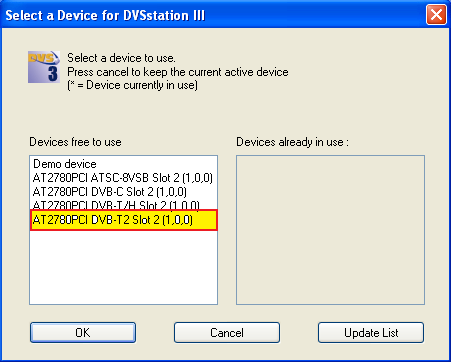Click the Select a device to use text
This screenshot has width=451, height=362.
[121, 58]
